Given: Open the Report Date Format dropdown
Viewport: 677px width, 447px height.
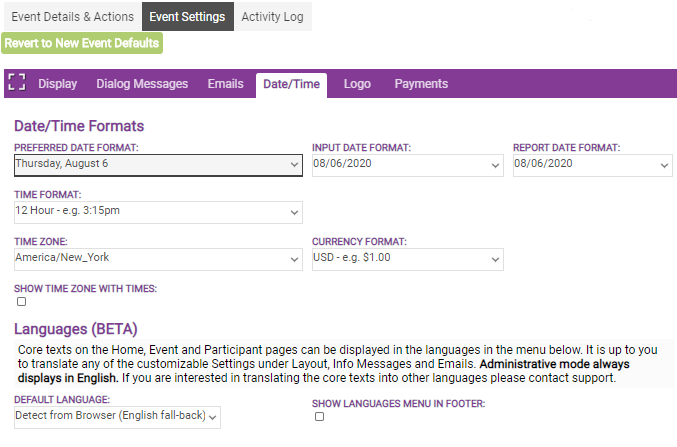Looking at the screenshot, I should [592, 164].
